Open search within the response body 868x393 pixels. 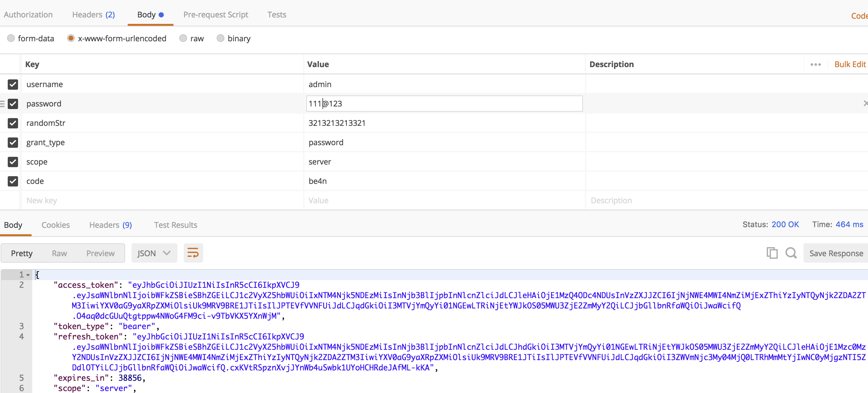click(791, 253)
